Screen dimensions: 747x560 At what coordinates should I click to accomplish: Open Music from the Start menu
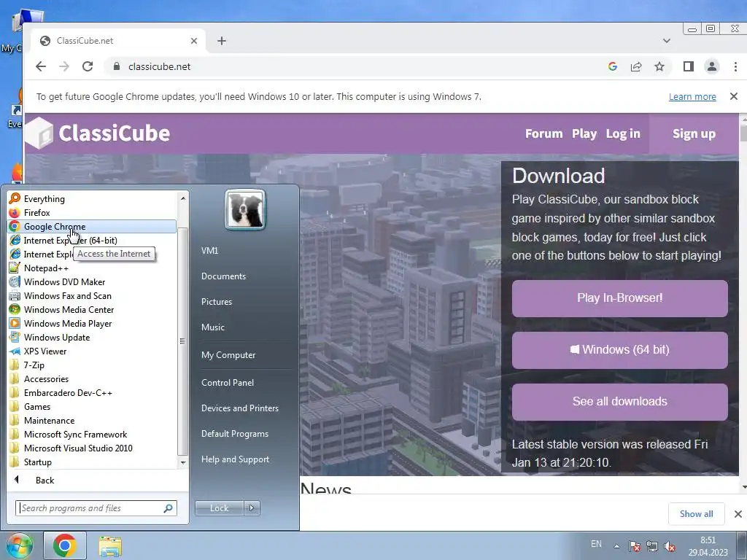[213, 327]
